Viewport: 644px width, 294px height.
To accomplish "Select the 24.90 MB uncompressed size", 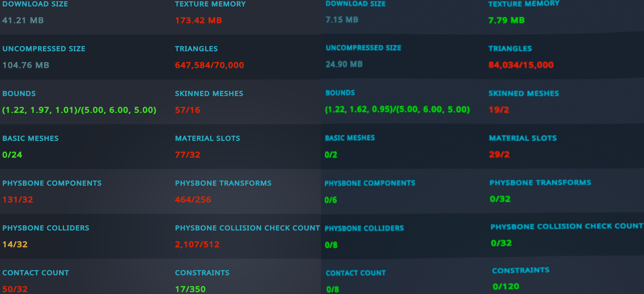I will [344, 64].
